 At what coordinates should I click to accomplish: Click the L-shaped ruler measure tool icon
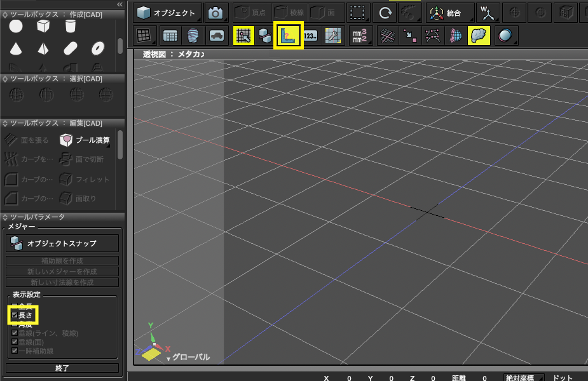[288, 36]
